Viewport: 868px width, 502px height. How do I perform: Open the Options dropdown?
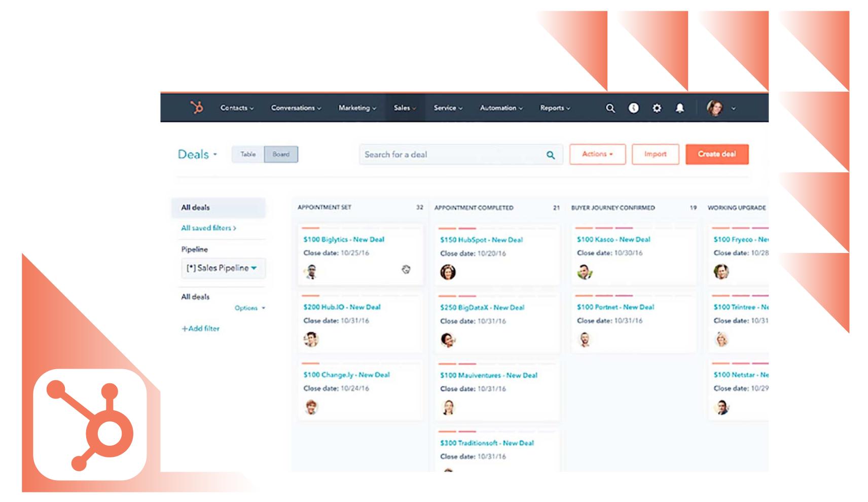coord(249,308)
